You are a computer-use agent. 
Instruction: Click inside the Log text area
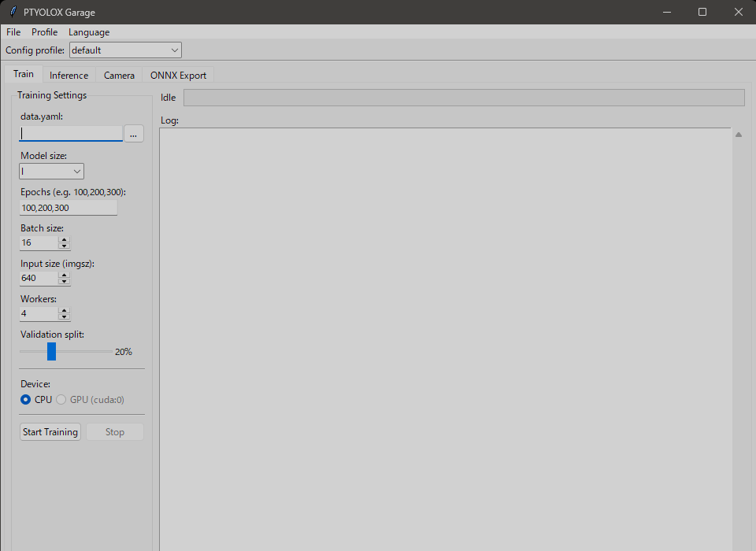(x=445, y=339)
